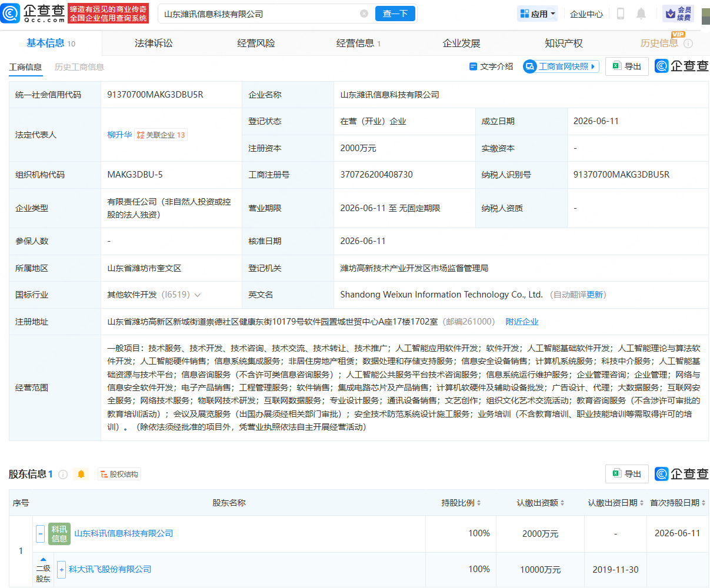Switch to the 企业发展 tab
Image resolution: width=710 pixels, height=588 pixels.
(461, 43)
